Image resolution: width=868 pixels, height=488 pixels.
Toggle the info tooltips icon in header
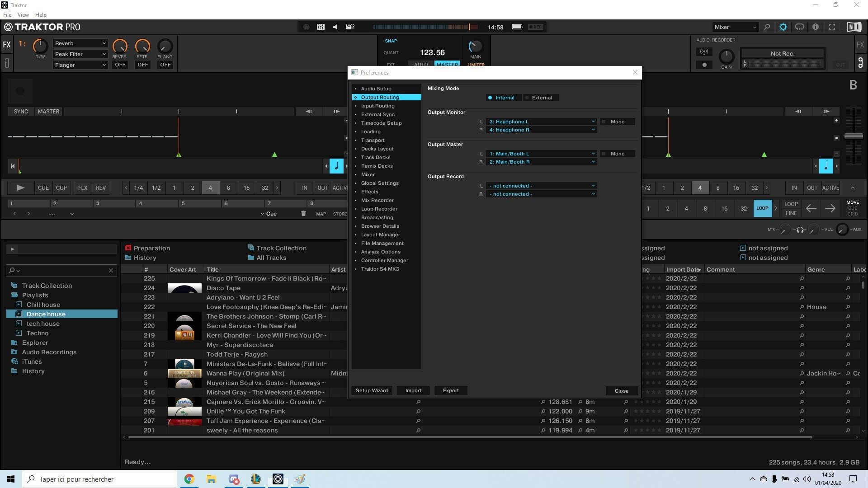tap(816, 27)
